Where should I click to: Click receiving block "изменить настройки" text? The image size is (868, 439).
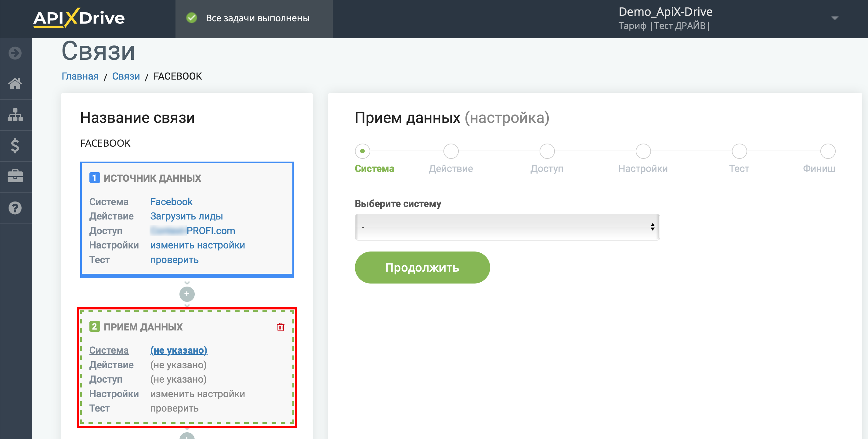pos(197,394)
